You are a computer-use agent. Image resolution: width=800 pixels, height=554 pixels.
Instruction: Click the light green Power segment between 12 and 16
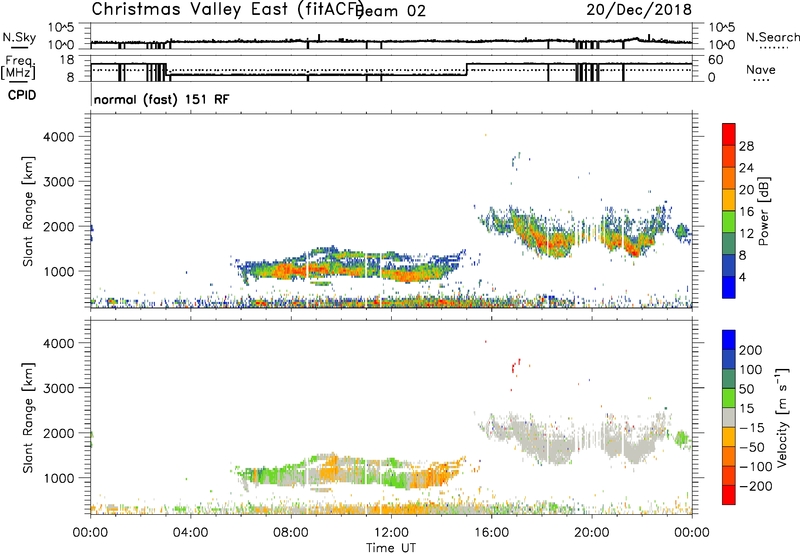729,221
